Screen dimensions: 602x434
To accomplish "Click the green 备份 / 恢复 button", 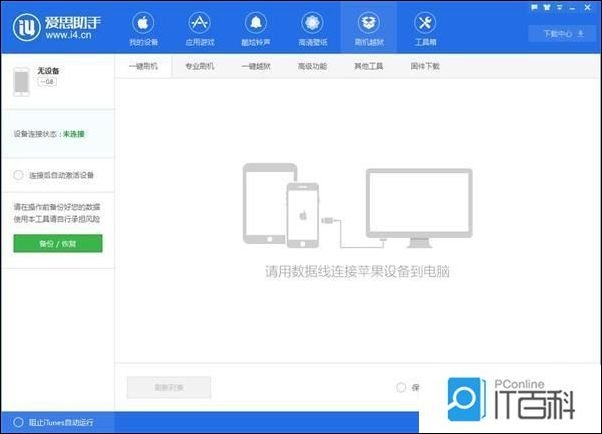I will (x=58, y=244).
